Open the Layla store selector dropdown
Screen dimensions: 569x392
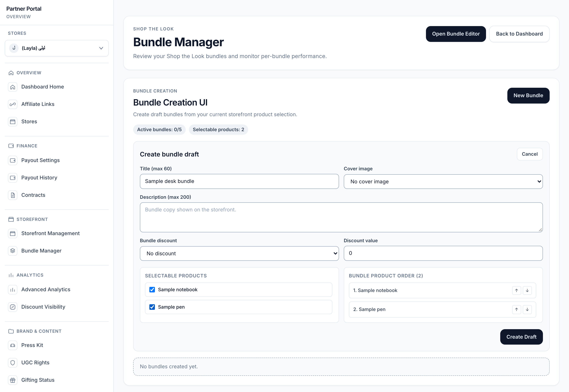coord(57,48)
